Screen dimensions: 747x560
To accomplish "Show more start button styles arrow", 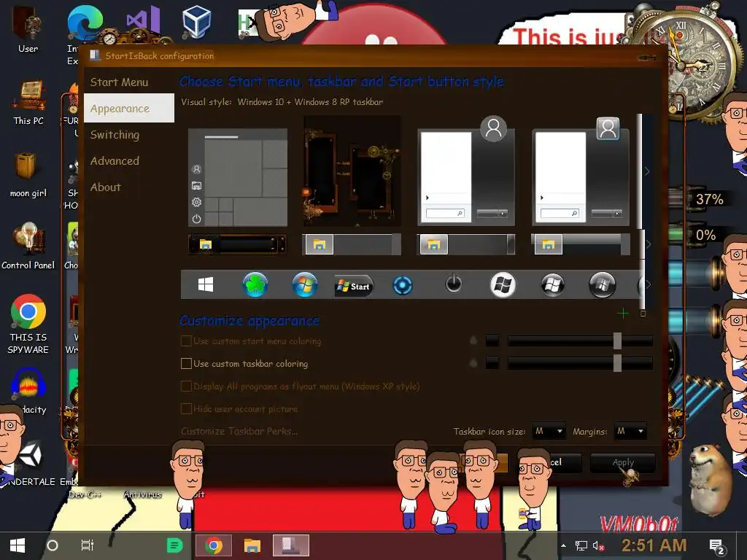I will point(647,284).
